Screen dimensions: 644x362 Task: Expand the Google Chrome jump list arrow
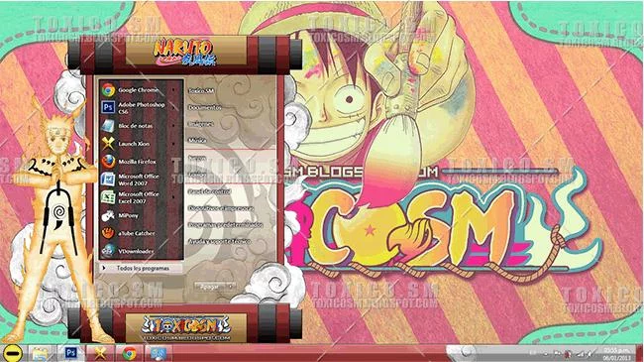pos(173,90)
